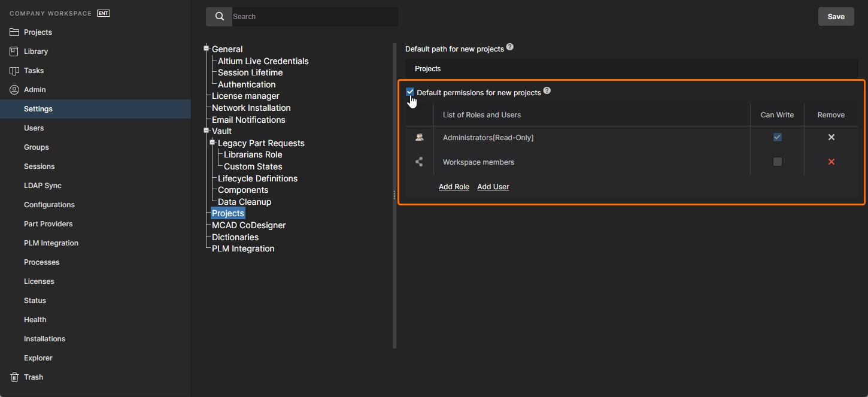The height and width of the screenshot is (397, 868).
Task: Click the Administrators remove X icon
Action: coord(831,137)
